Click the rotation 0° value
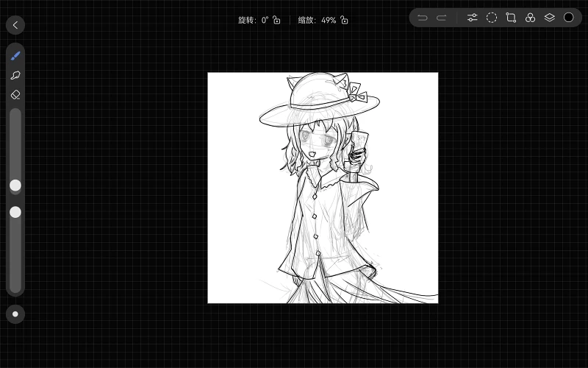 pyautogui.click(x=265, y=21)
